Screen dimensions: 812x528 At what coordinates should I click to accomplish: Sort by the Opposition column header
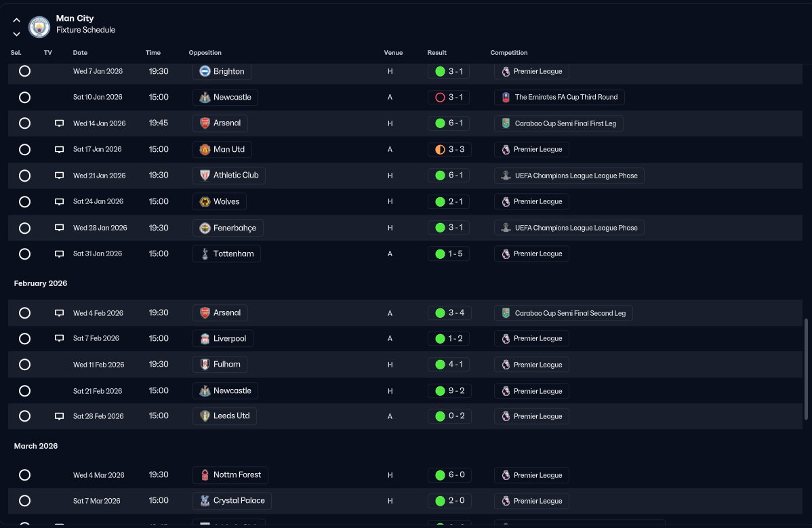(205, 53)
